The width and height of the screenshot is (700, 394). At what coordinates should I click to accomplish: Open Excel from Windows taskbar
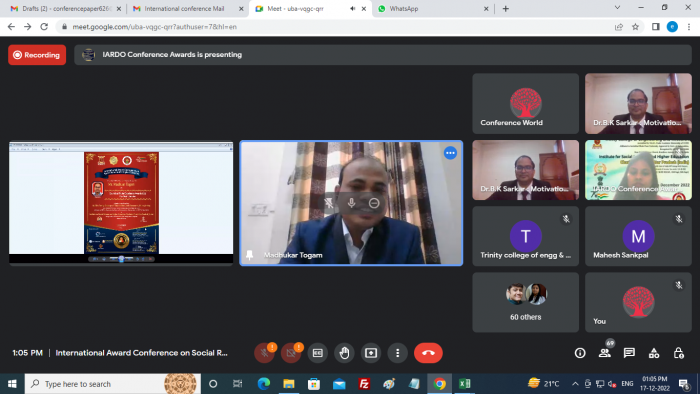(x=464, y=384)
